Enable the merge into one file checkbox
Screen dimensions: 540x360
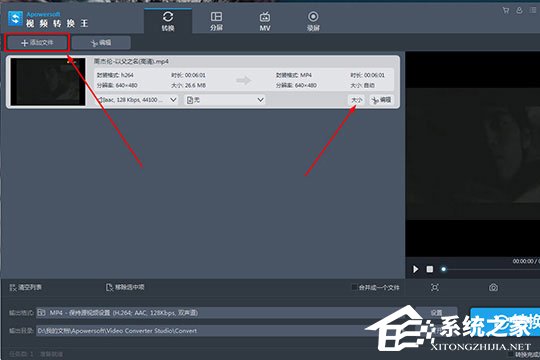(354, 287)
